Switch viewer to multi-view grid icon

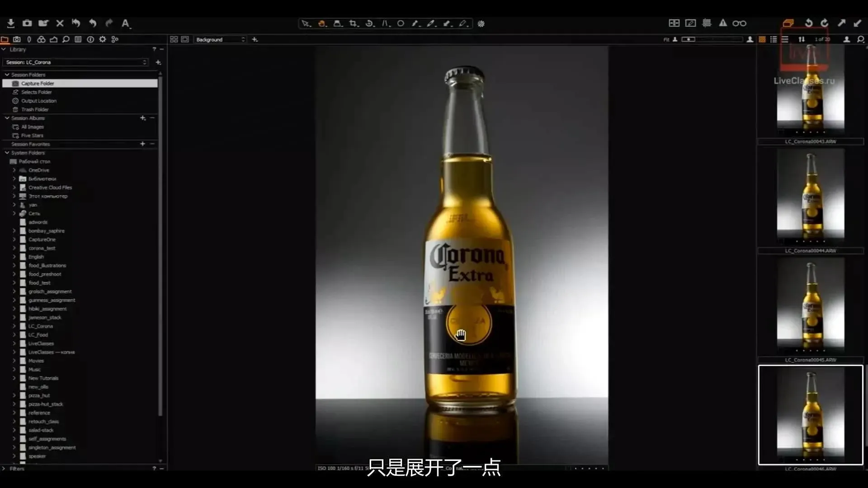pyautogui.click(x=174, y=39)
